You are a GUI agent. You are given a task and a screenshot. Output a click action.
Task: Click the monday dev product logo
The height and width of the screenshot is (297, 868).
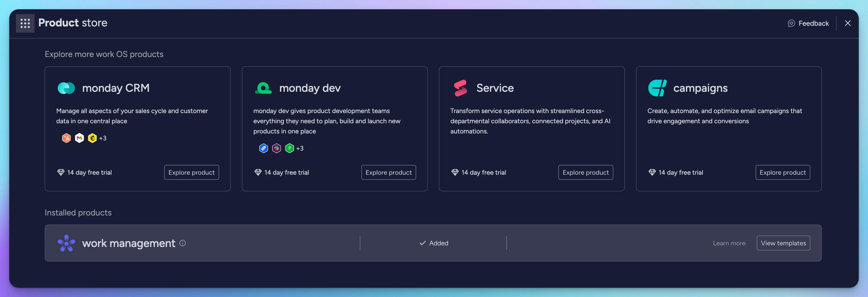tap(263, 88)
